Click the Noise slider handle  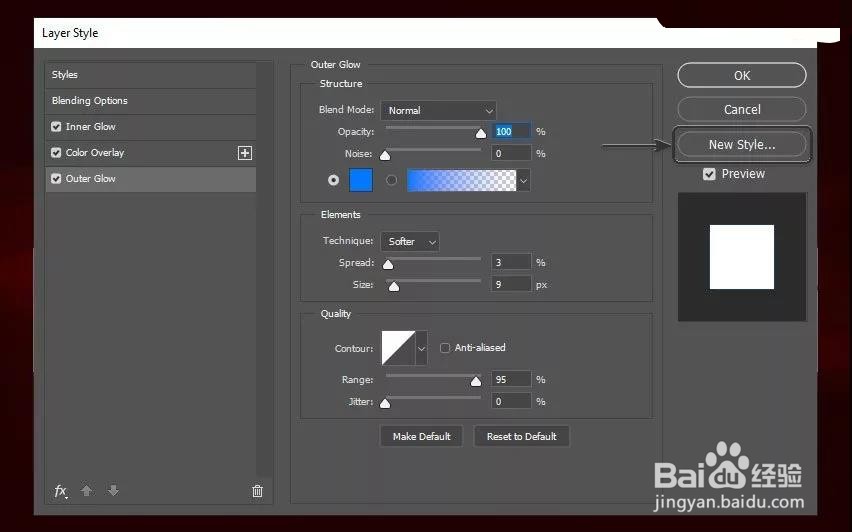pyautogui.click(x=385, y=155)
